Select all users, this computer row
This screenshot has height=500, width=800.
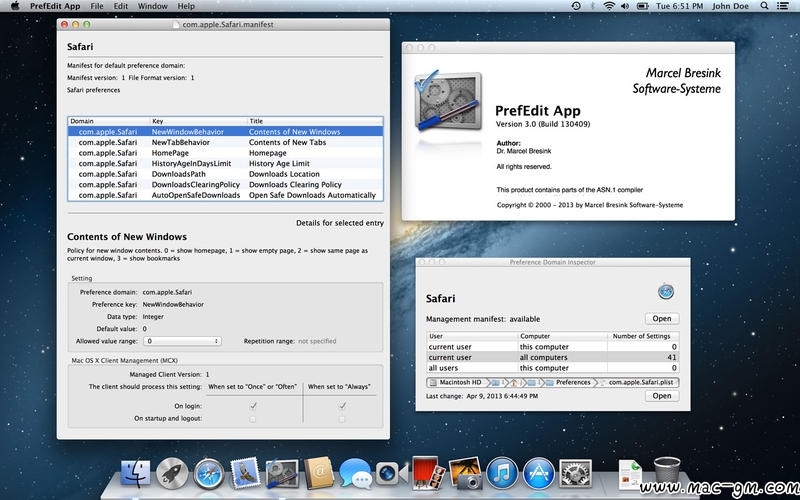tap(553, 368)
